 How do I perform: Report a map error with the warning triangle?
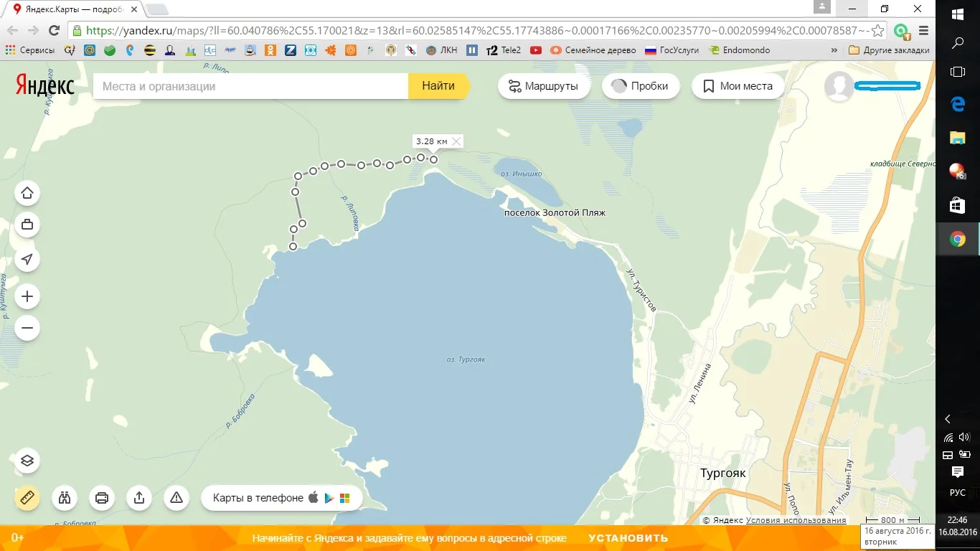point(176,498)
